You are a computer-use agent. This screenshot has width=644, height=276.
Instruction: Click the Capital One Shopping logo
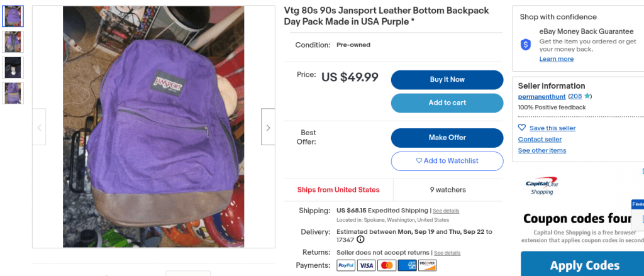pos(541,186)
